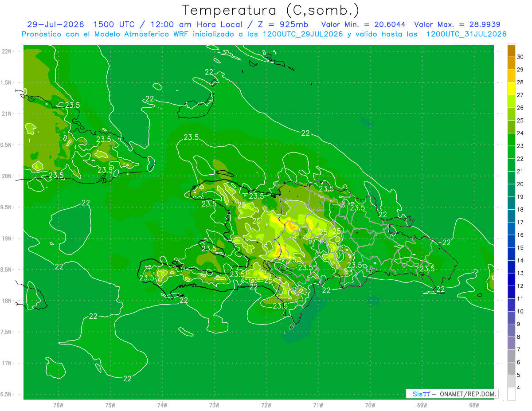The image size is (532, 411).
Task: Click the '76W' longitude axis label
Action: point(58,405)
